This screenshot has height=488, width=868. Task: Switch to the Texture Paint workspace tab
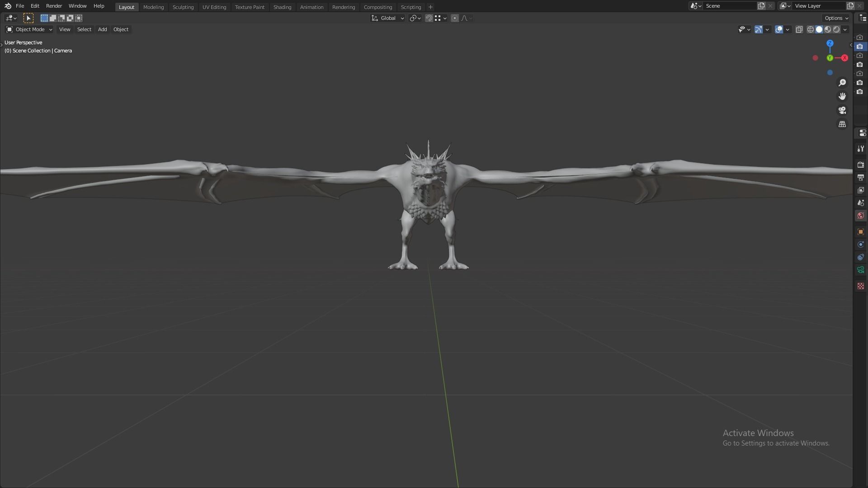pyautogui.click(x=250, y=7)
